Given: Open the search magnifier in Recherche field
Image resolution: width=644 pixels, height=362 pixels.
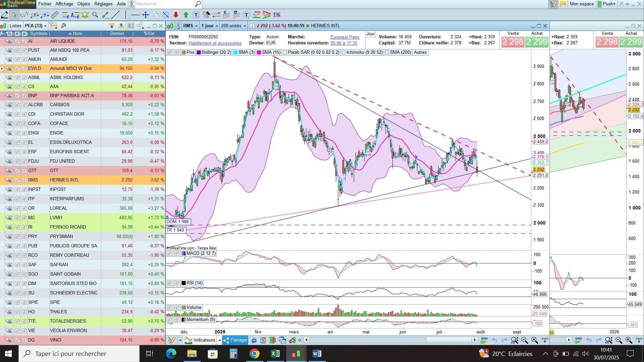Looking at the screenshot, I should point(198,4).
